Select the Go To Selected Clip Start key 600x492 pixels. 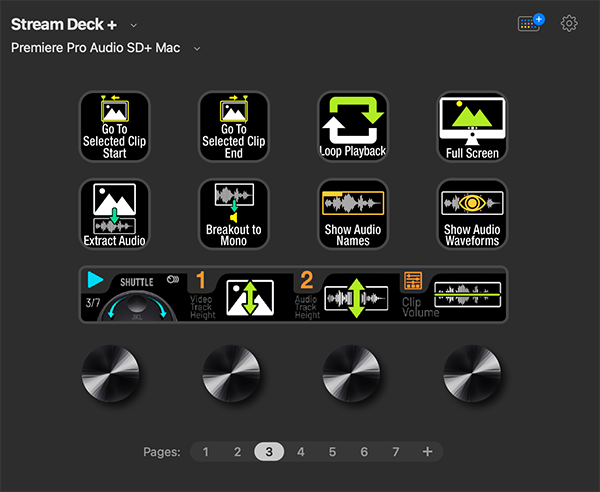pos(114,127)
